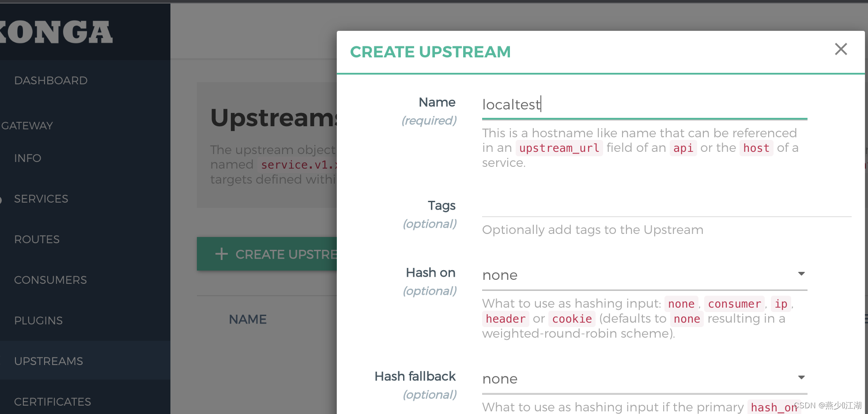Click the 'hash_on' code tag in Hash fallback help
868x414 pixels.
774,407
